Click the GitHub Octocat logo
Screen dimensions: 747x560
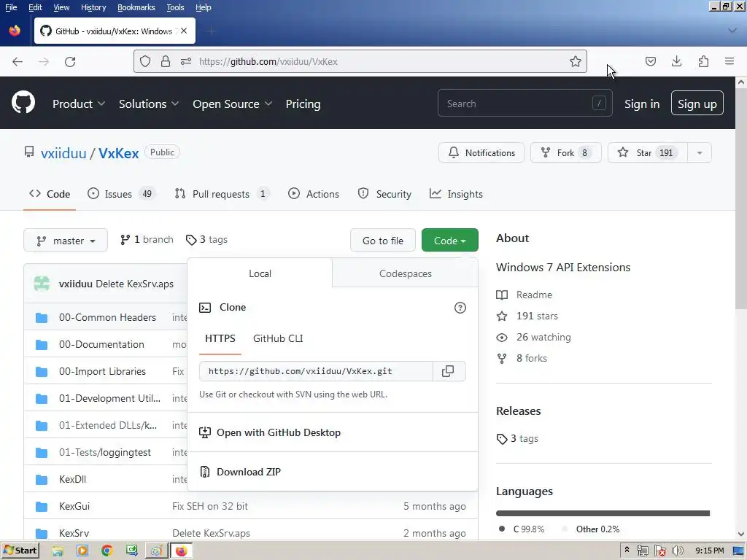tap(23, 102)
